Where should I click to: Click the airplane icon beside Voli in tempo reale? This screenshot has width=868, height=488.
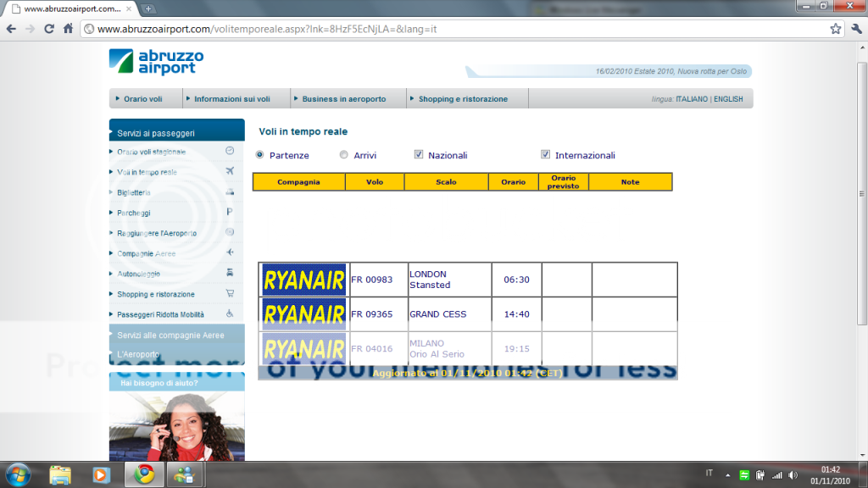pos(230,171)
